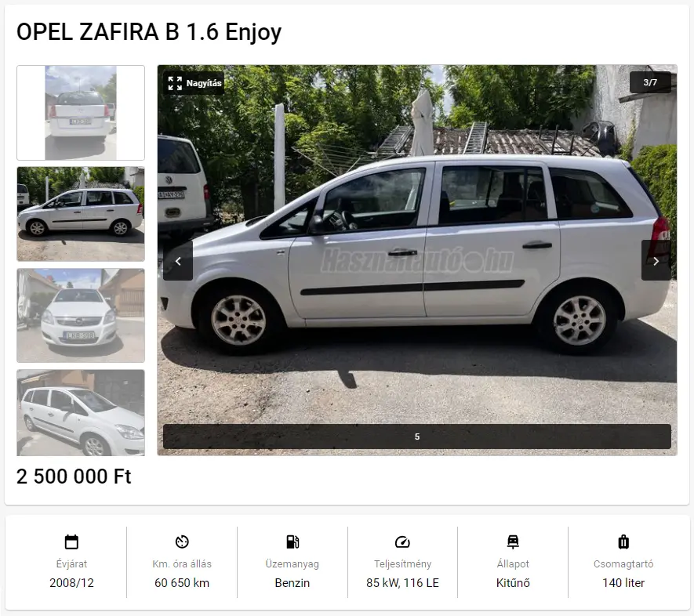Screen dimensions: 694x616
Task: Click the 2 500 000 Ft price
Action: (74, 476)
